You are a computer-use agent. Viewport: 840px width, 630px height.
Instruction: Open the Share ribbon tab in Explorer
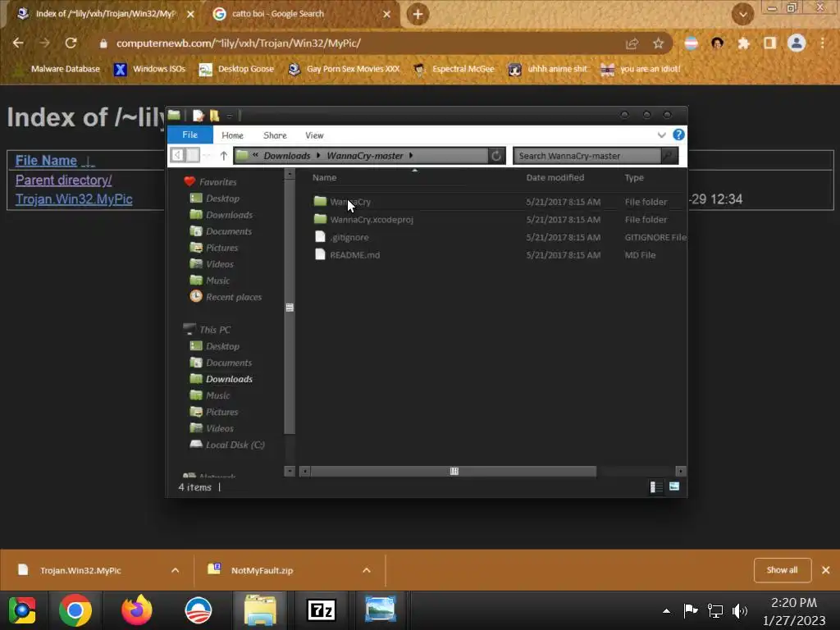tap(275, 135)
